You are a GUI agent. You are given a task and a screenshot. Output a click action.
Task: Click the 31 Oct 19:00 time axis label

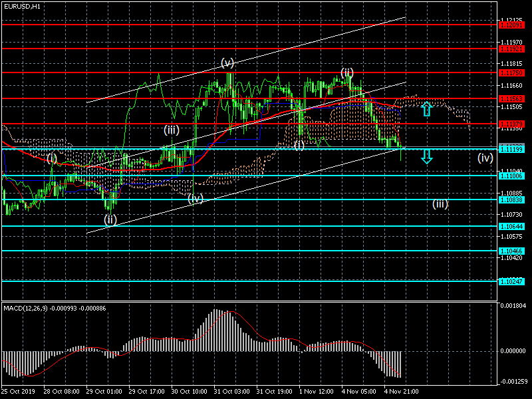click(x=275, y=391)
